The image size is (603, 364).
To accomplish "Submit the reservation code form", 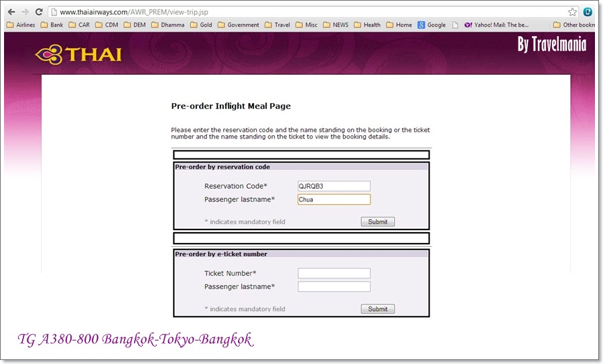I will point(378,222).
